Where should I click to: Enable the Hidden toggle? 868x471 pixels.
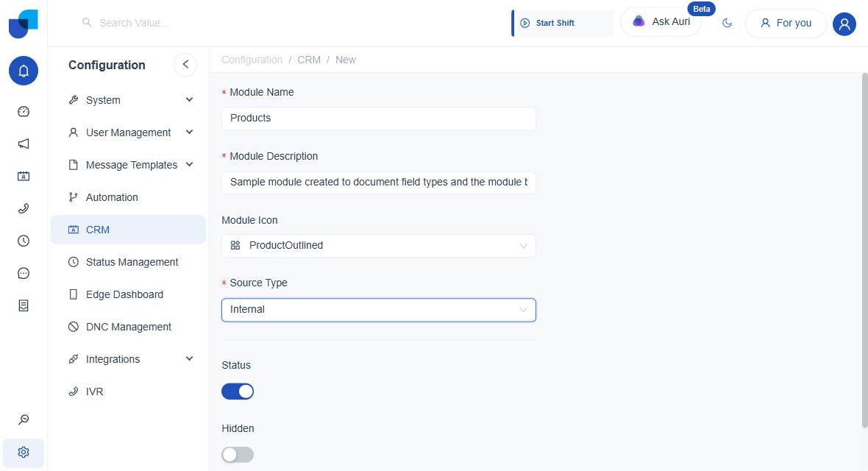click(x=238, y=455)
